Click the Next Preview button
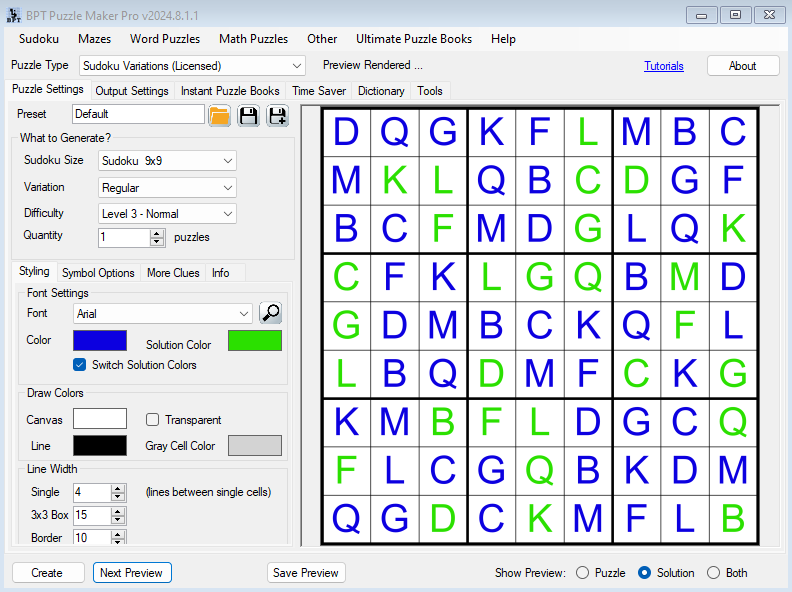 [x=132, y=573]
